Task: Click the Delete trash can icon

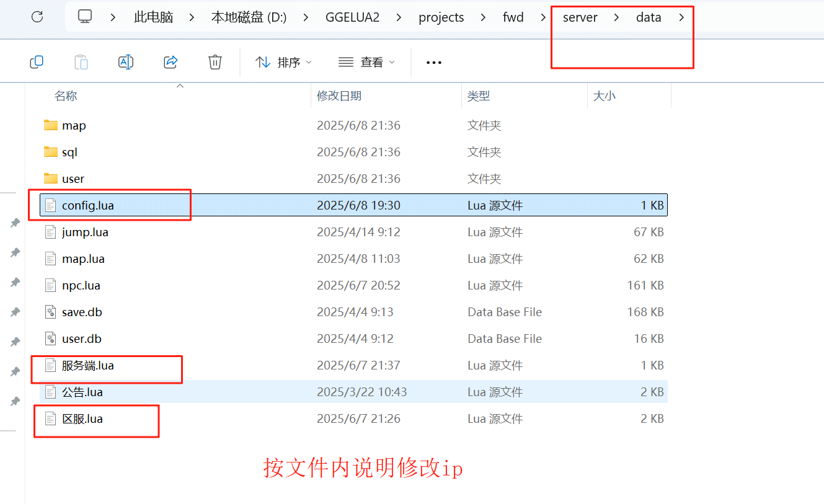Action: pos(215,62)
